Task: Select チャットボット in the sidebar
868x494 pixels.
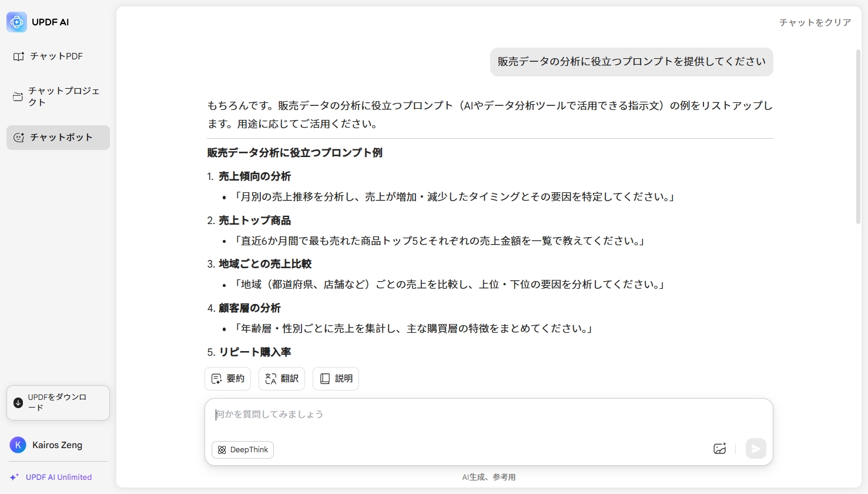Action: [58, 138]
